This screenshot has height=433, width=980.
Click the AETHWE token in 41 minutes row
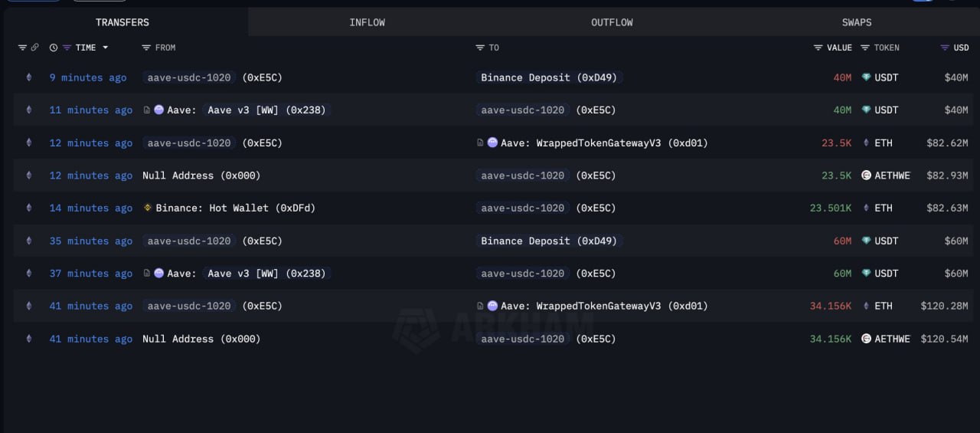(x=891, y=339)
